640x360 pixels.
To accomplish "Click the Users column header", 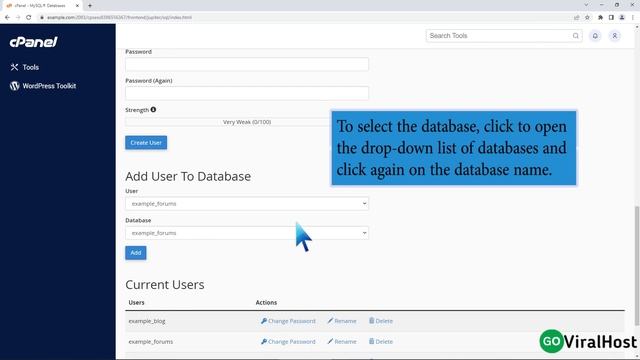I will click(136, 302).
